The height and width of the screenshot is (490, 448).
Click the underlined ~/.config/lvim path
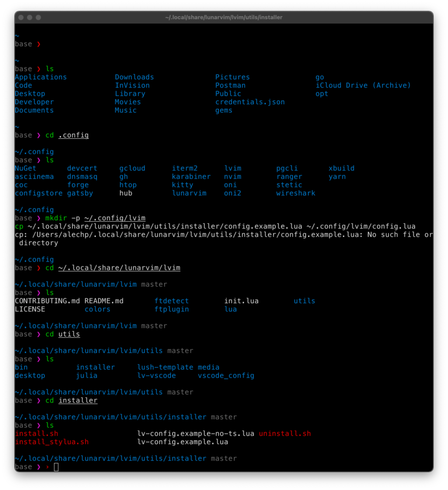[x=115, y=218]
